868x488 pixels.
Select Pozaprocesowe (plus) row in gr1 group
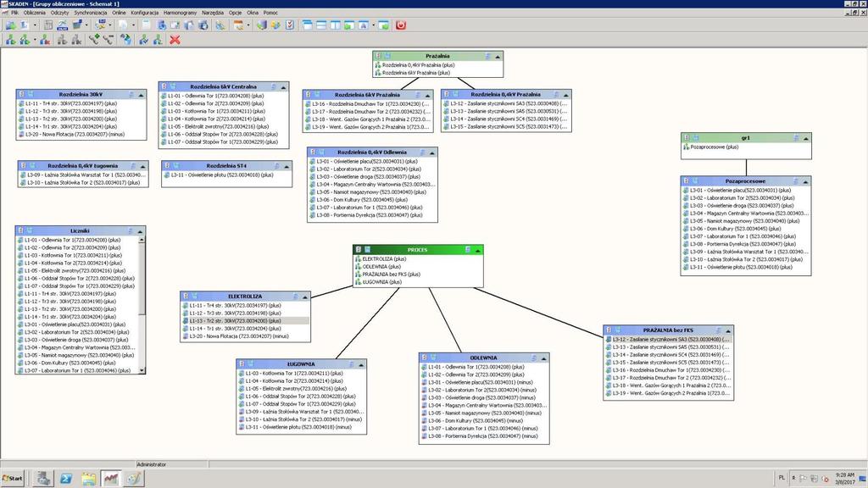(746, 147)
